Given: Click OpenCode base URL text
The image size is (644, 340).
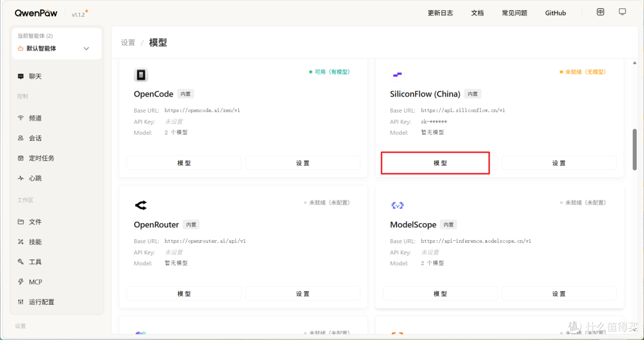Looking at the screenshot, I should pos(202,110).
